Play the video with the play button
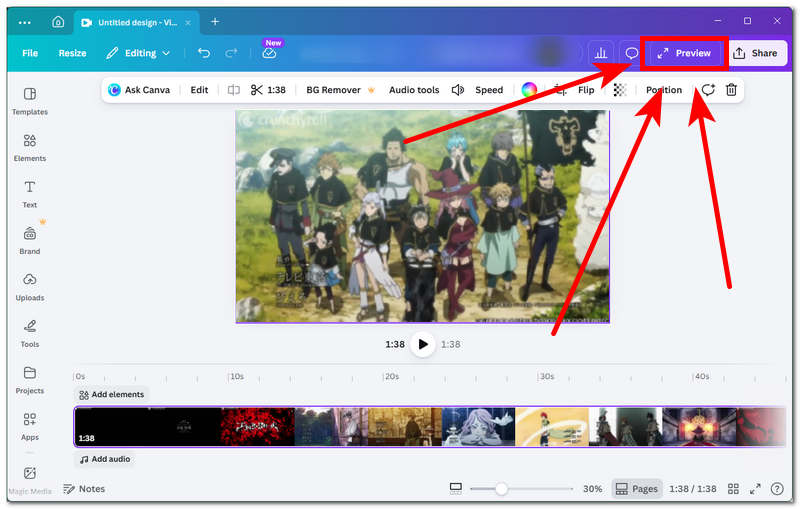 (423, 344)
